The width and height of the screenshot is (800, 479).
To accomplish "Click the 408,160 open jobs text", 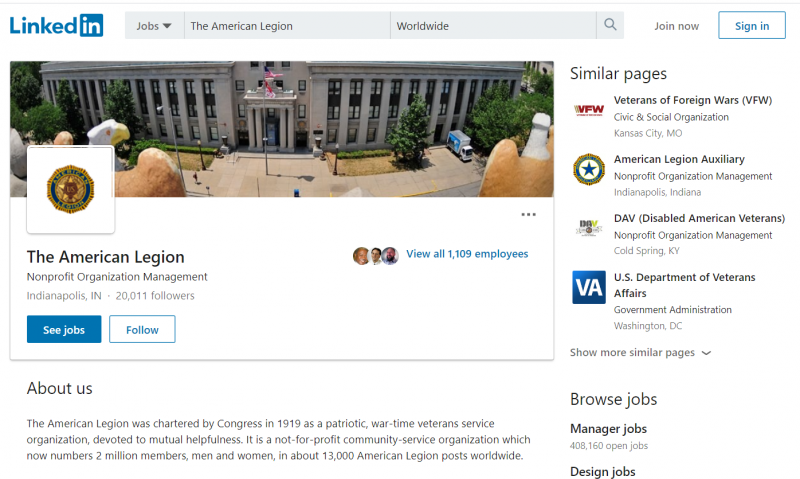I will pyautogui.click(x=609, y=446).
